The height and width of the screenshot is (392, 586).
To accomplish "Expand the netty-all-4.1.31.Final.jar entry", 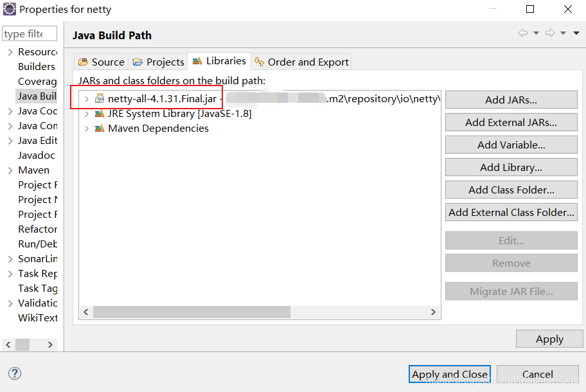I will tap(87, 99).
